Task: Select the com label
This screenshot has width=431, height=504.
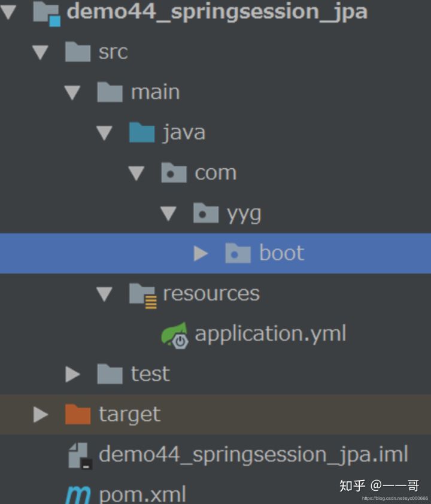Action: 215,174
